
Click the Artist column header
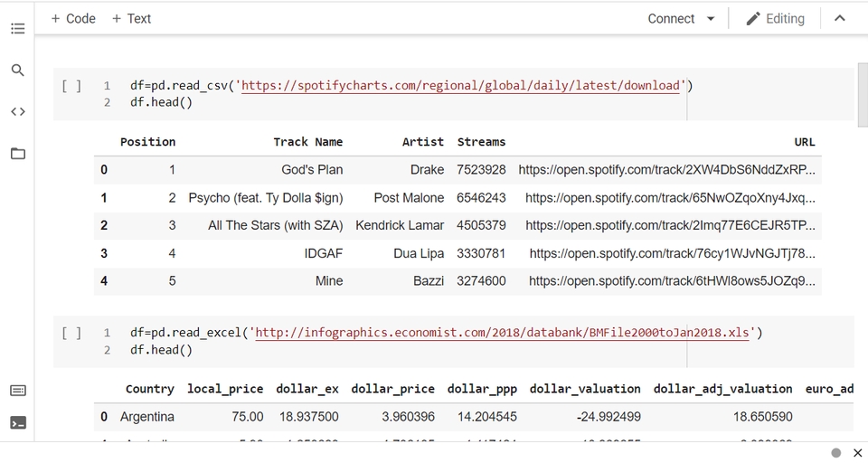pos(423,142)
